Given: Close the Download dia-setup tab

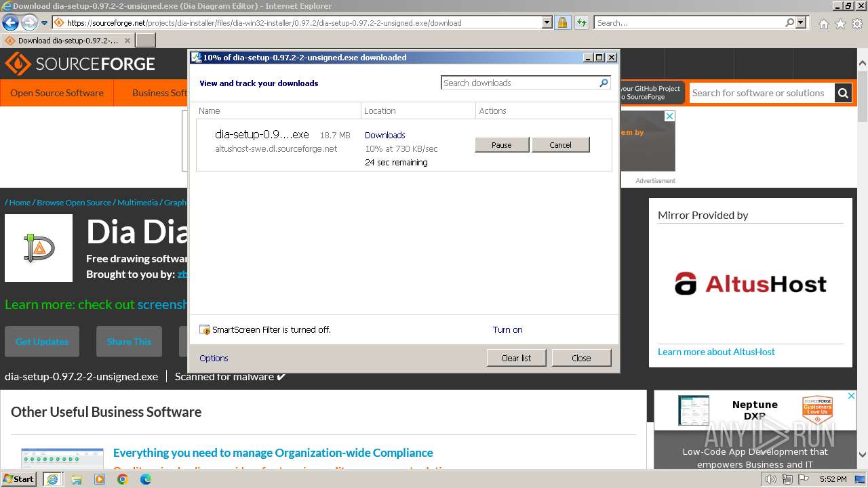Looking at the screenshot, I should (x=127, y=41).
